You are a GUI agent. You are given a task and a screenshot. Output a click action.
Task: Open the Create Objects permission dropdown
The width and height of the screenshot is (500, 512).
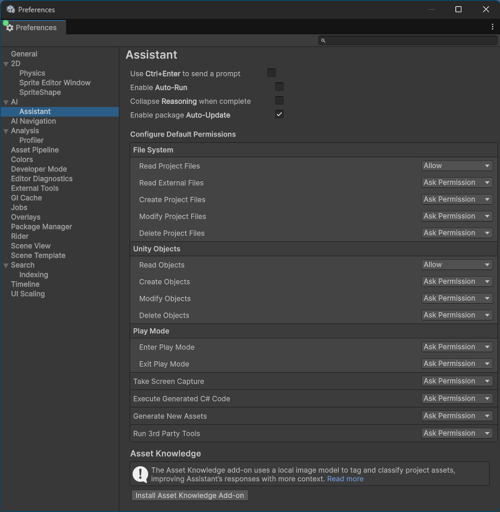coord(457,281)
